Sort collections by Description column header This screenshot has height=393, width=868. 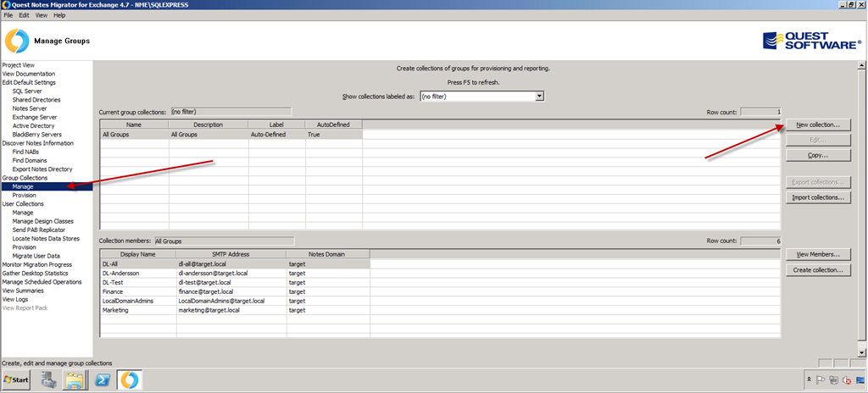209,125
